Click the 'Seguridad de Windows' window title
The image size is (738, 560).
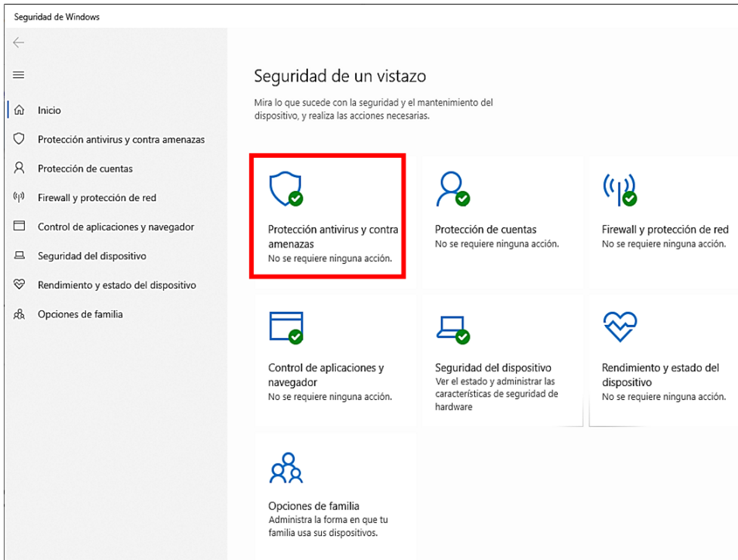pyautogui.click(x=57, y=17)
